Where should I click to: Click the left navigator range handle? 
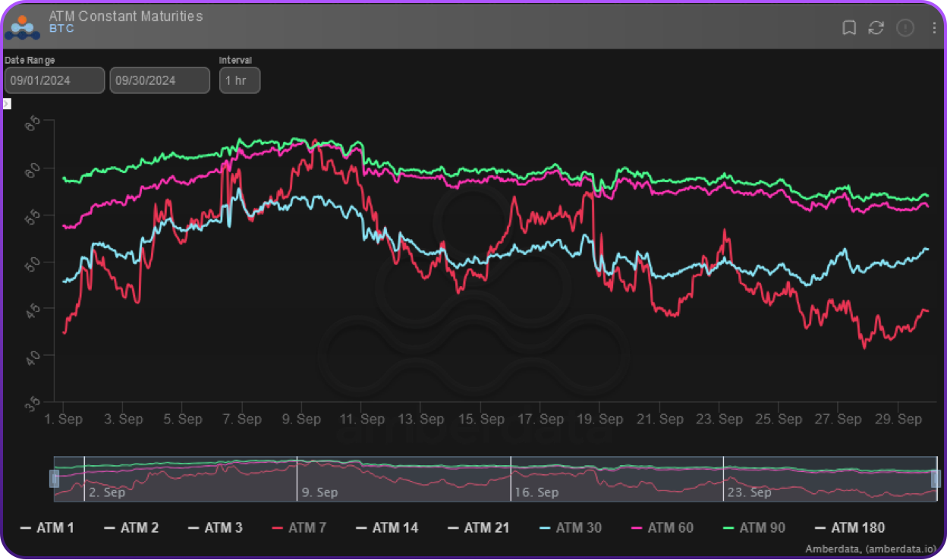(55, 479)
